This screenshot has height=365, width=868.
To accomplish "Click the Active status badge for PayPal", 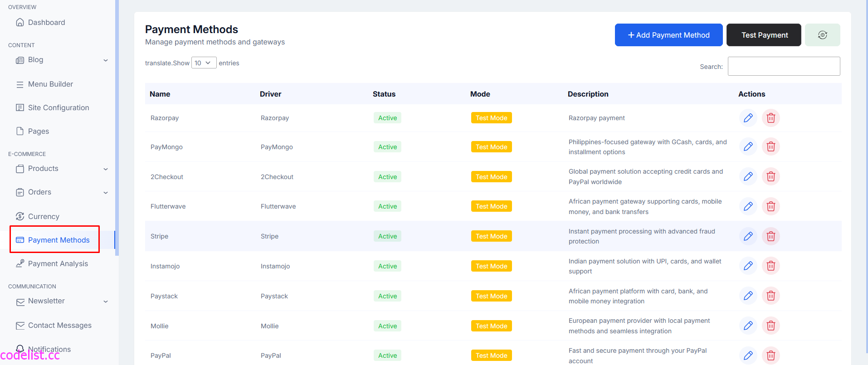I will [x=388, y=355].
